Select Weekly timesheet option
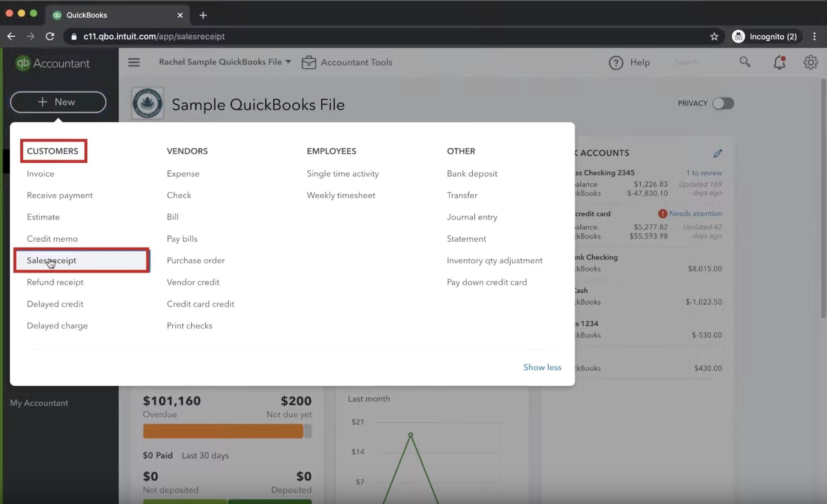 click(341, 195)
